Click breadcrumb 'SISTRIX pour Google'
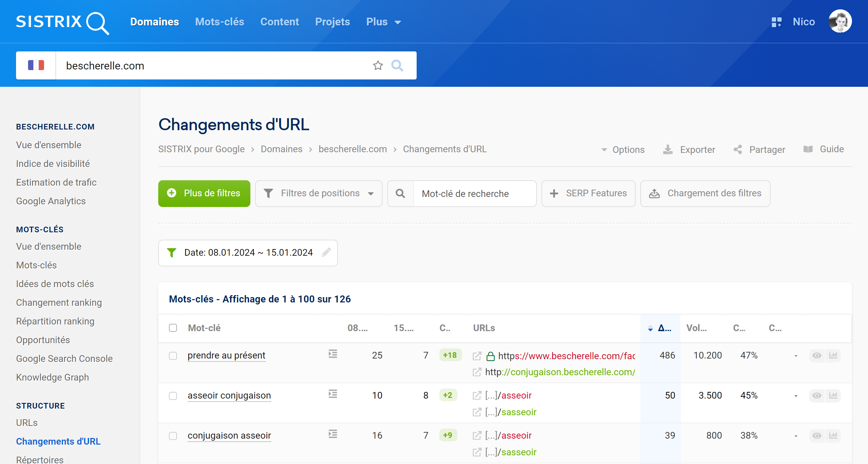The image size is (868, 464). [x=202, y=149]
